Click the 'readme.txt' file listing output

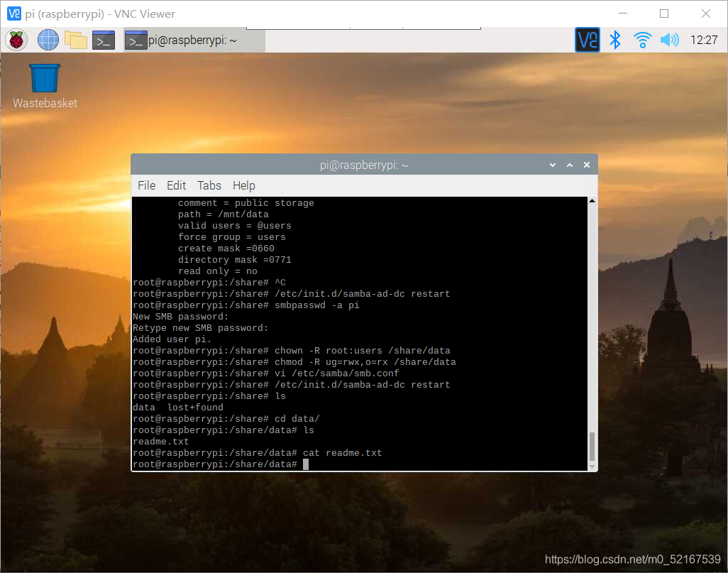[x=160, y=442]
